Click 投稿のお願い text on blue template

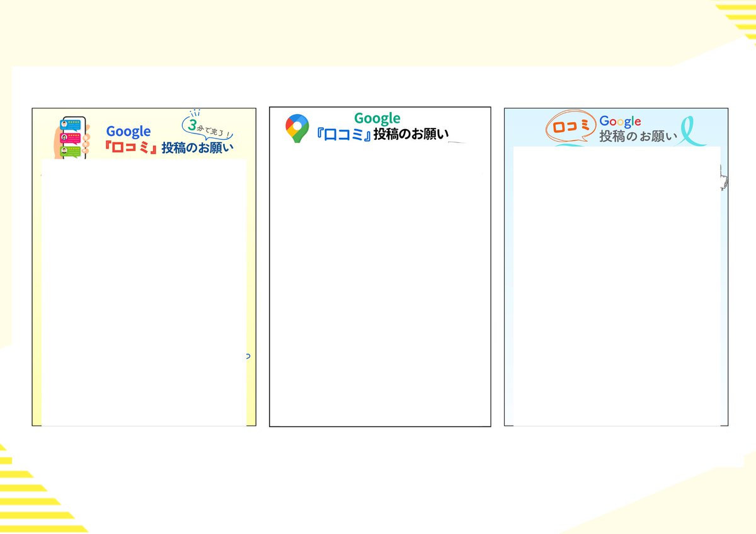pos(638,136)
